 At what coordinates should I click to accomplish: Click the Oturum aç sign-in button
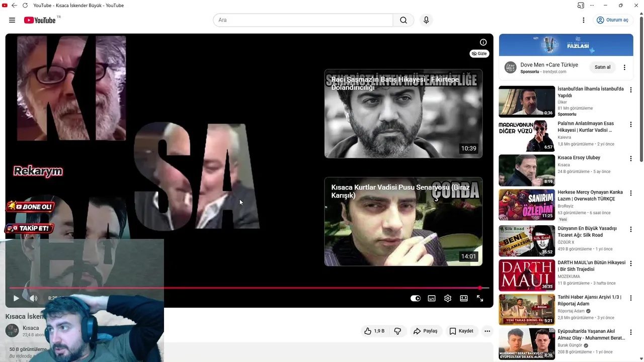(612, 20)
